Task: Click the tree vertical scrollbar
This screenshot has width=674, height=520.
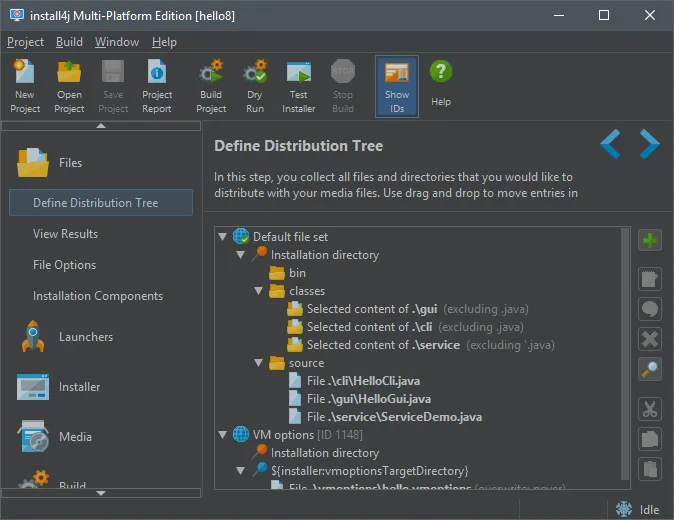Action: pyautogui.click(x=625, y=354)
